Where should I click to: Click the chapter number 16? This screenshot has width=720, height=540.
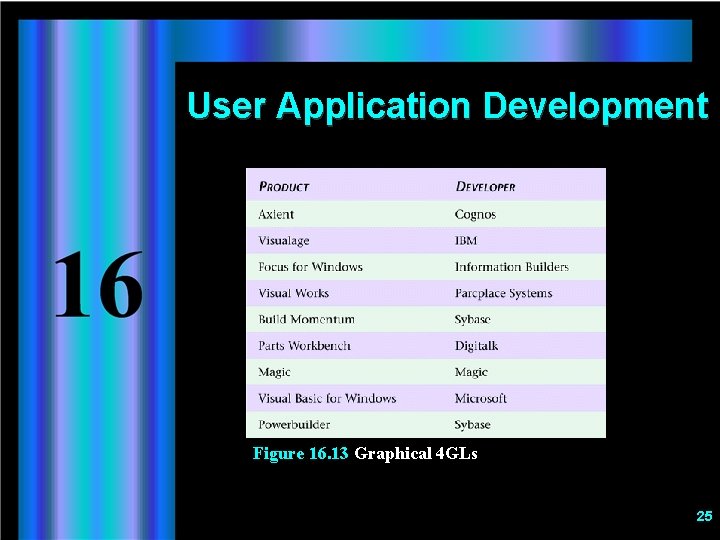click(99, 284)
